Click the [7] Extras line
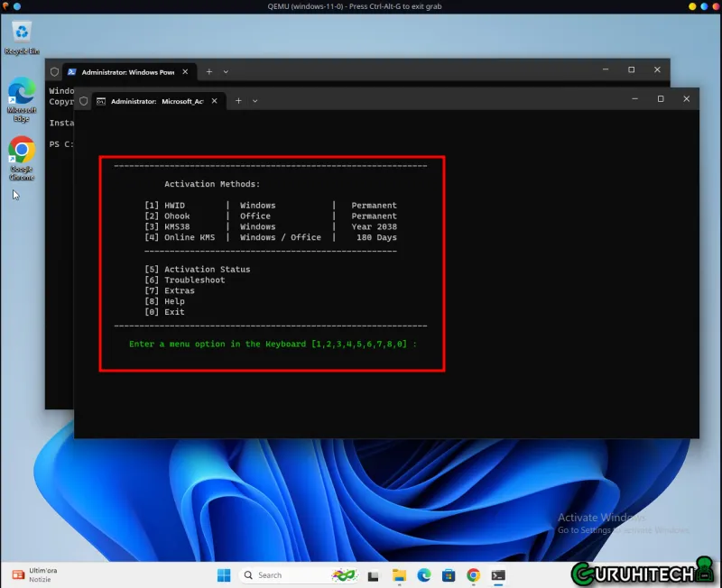The width and height of the screenshot is (722, 588). click(170, 290)
